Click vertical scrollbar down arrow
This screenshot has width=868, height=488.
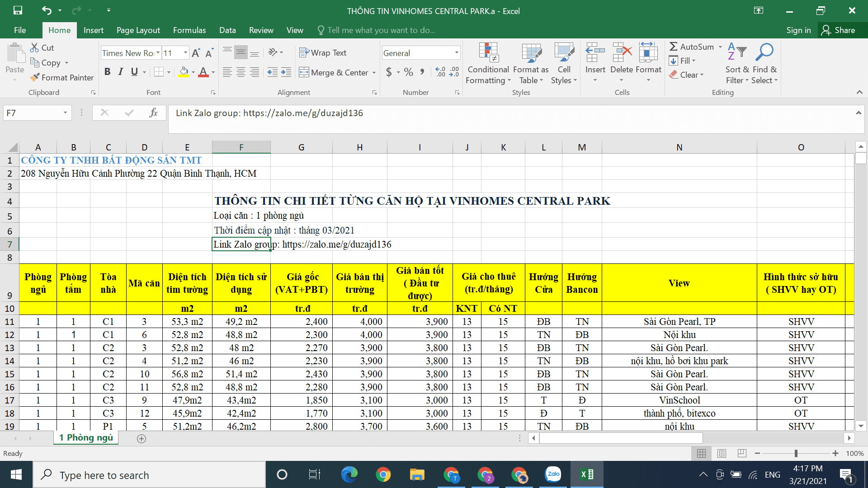click(861, 426)
